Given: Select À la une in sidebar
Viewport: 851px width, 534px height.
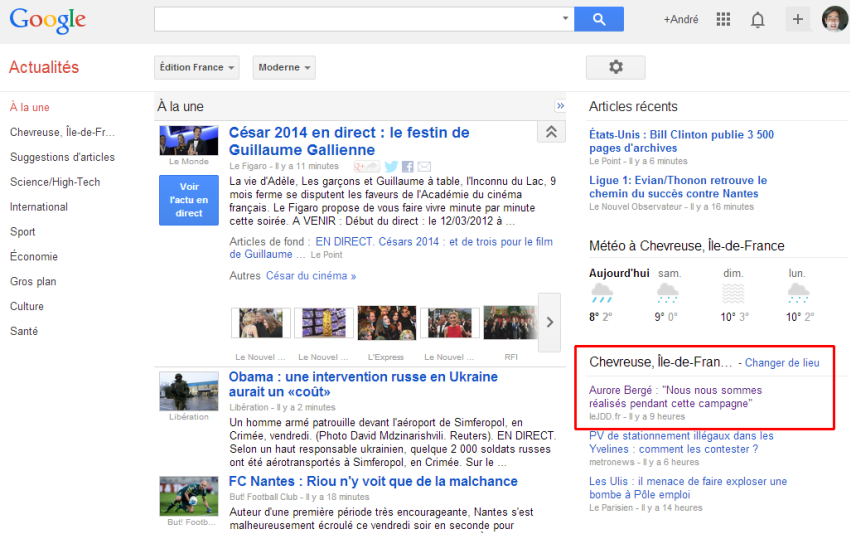Looking at the screenshot, I should coord(29,107).
